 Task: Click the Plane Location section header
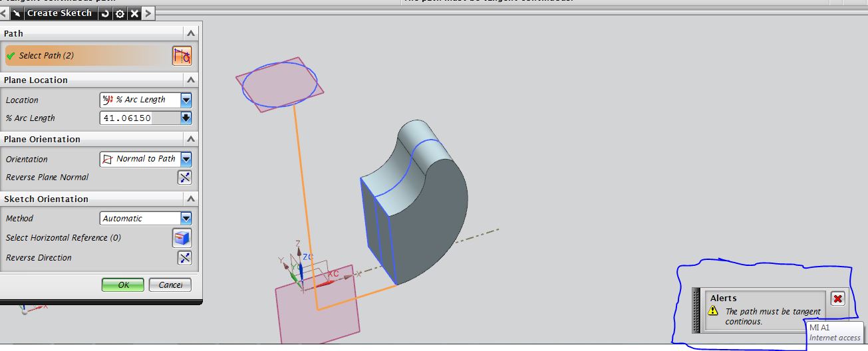click(100, 80)
